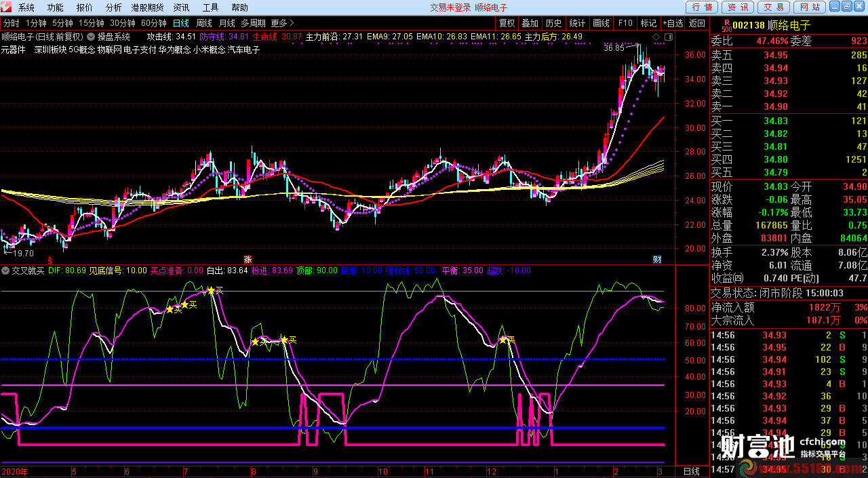Click the 叠加 overlay button
The height and width of the screenshot is (478, 868).
click(530, 23)
